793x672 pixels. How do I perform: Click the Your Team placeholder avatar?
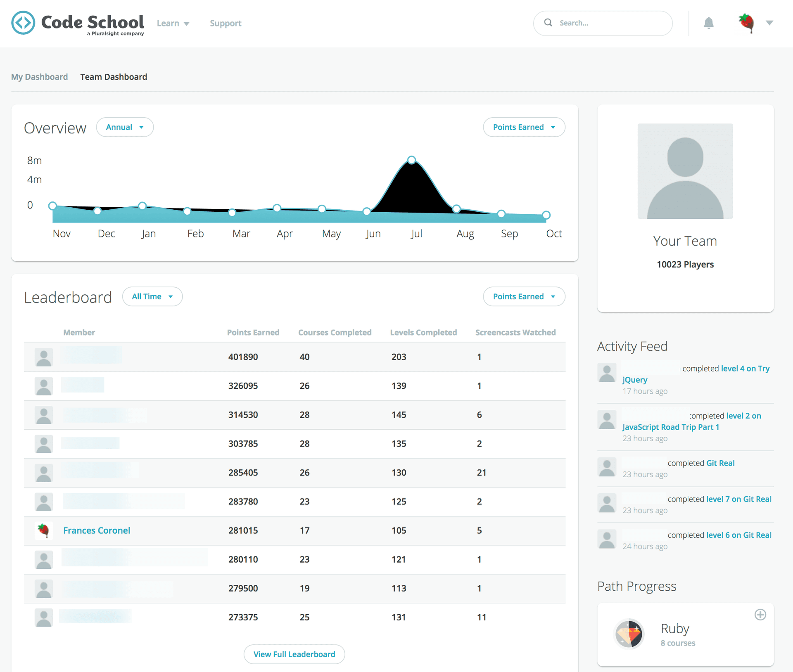[684, 171]
